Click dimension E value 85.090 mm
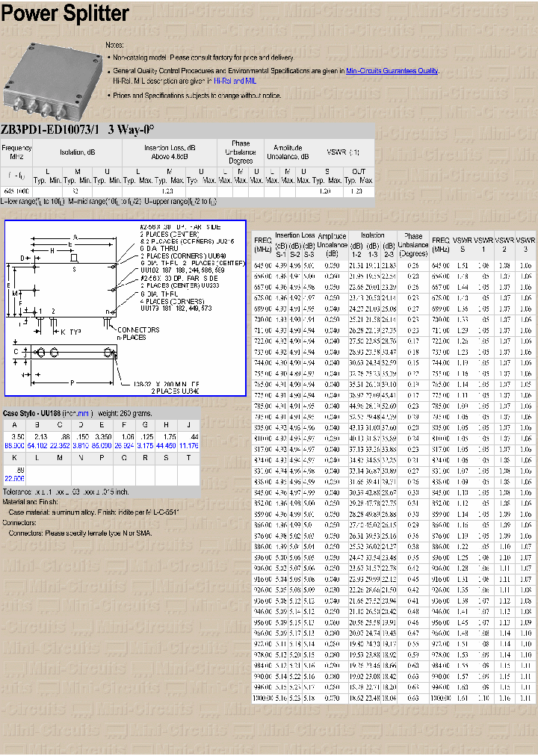Viewport: 538px width, 756px height. (102, 446)
